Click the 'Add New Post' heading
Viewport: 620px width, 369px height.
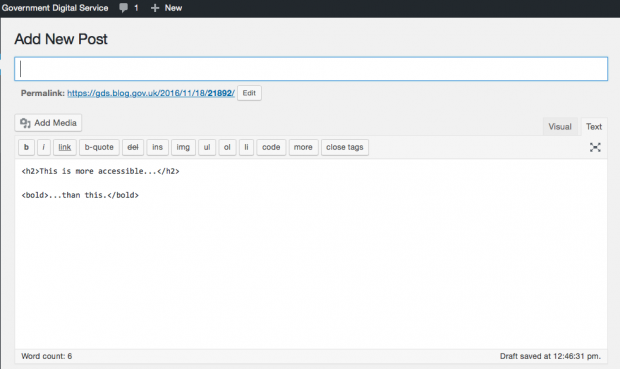point(61,39)
